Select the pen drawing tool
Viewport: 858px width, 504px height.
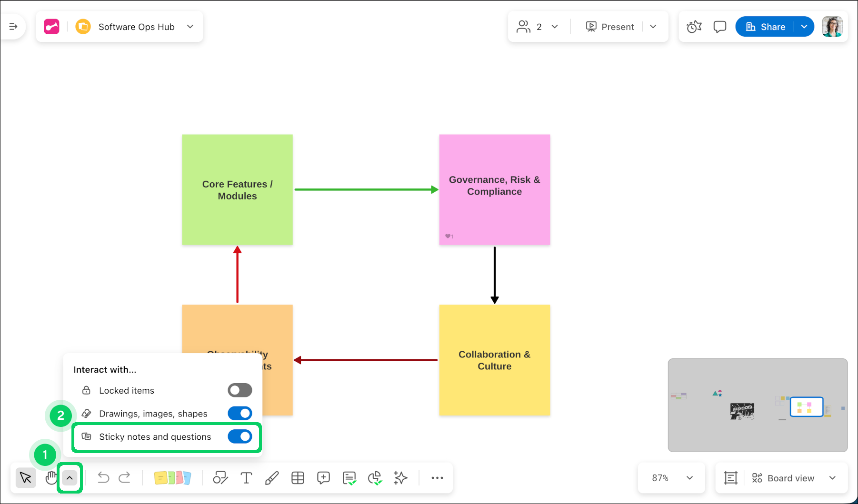[272, 478]
